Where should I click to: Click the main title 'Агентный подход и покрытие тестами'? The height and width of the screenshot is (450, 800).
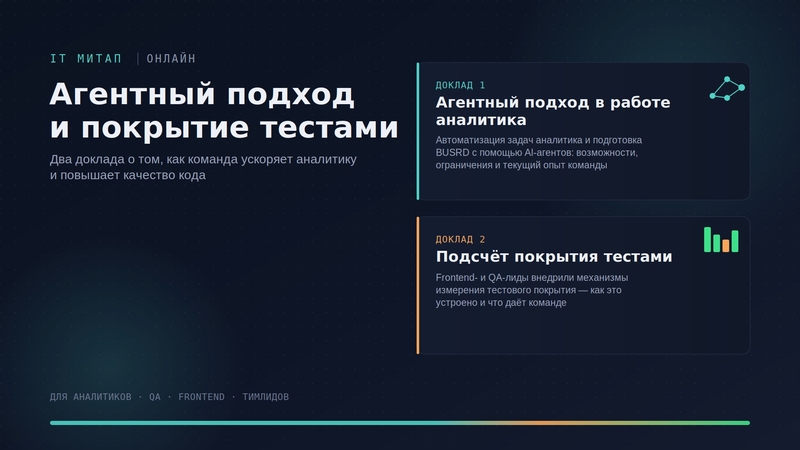[x=223, y=111]
